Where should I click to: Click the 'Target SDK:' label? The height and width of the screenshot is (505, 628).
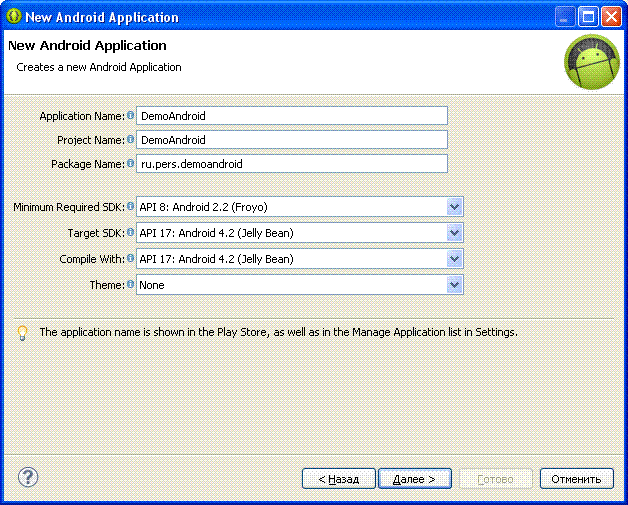tap(97, 233)
